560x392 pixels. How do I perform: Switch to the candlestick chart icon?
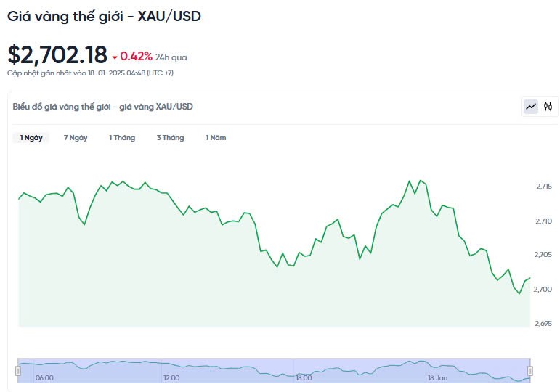coord(548,107)
